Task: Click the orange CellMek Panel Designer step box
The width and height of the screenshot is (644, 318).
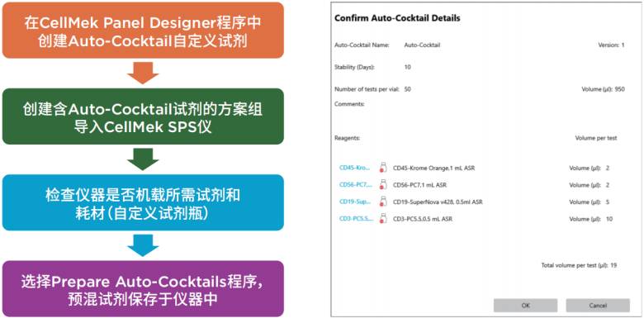Action: pyautogui.click(x=143, y=30)
